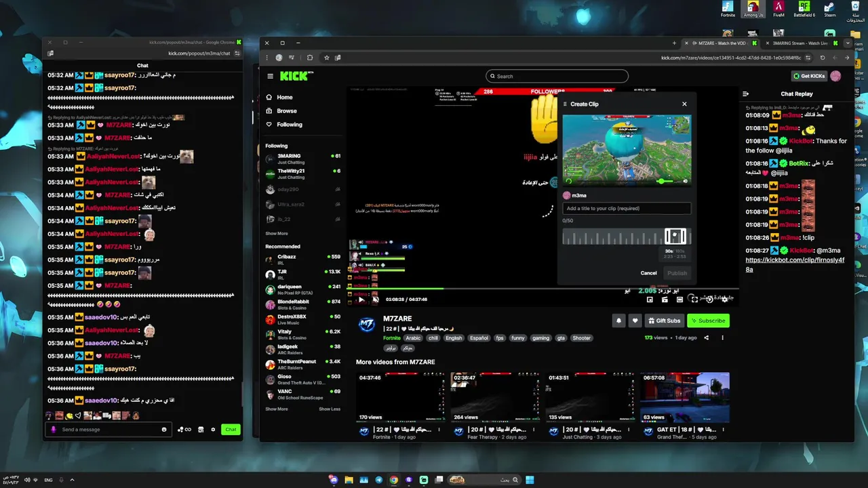Open TJR recommended channel
This screenshot has height=488, width=868.
[x=303, y=274]
